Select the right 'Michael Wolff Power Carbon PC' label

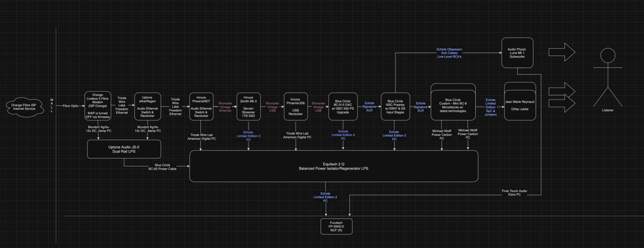(468, 134)
